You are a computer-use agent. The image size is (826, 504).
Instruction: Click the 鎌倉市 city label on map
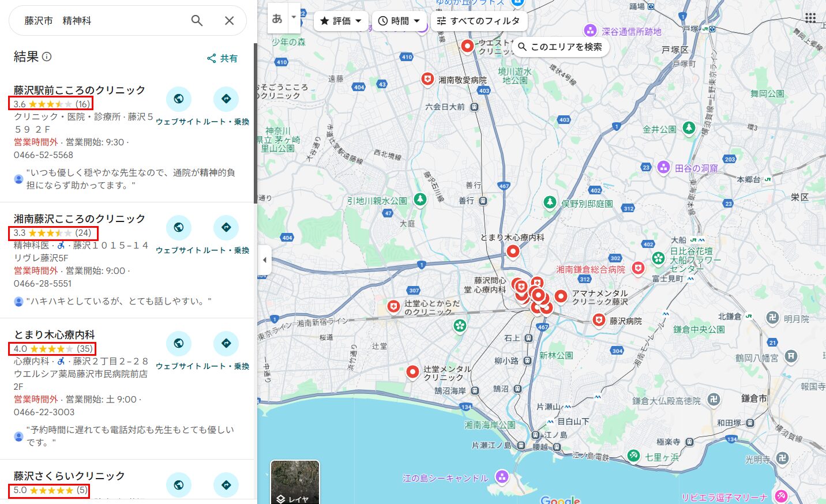754,398
